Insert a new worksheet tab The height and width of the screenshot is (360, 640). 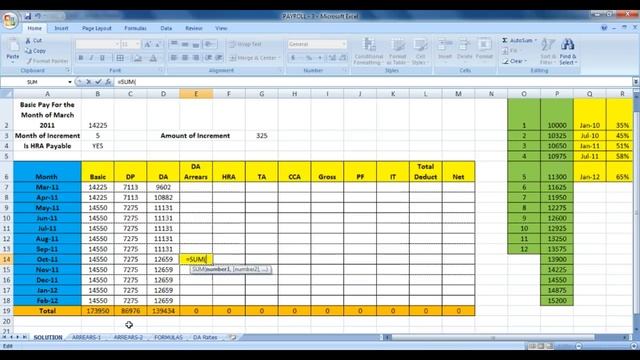pos(233,337)
